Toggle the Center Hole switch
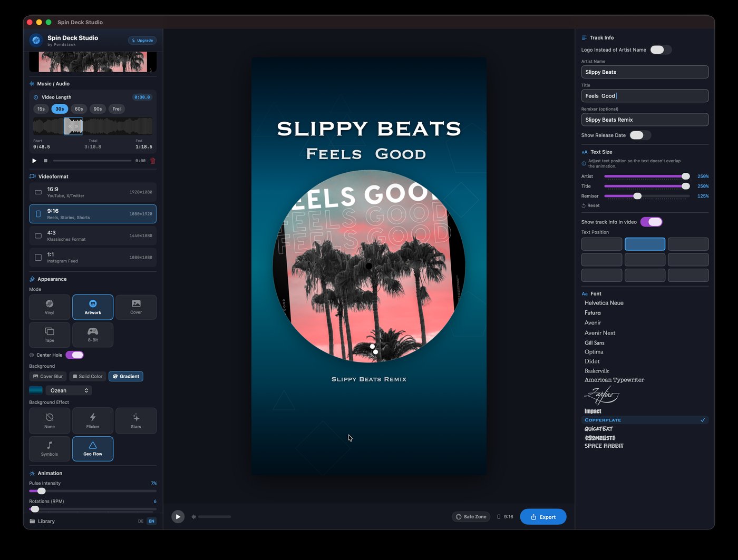738x560 pixels. coord(74,355)
